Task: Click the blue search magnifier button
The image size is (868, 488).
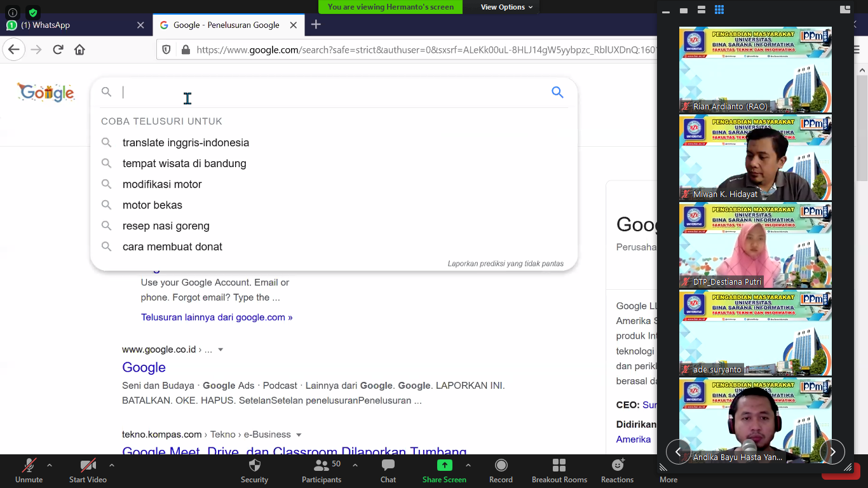Action: (557, 92)
